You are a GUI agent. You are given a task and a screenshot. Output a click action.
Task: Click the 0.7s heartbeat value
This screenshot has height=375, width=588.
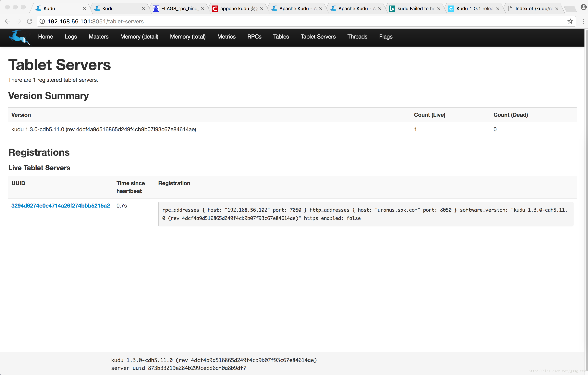click(122, 206)
